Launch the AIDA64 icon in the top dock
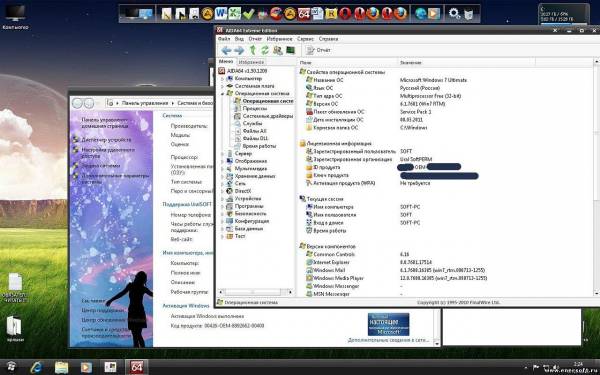Screen dimensions: 600x375 304,14
